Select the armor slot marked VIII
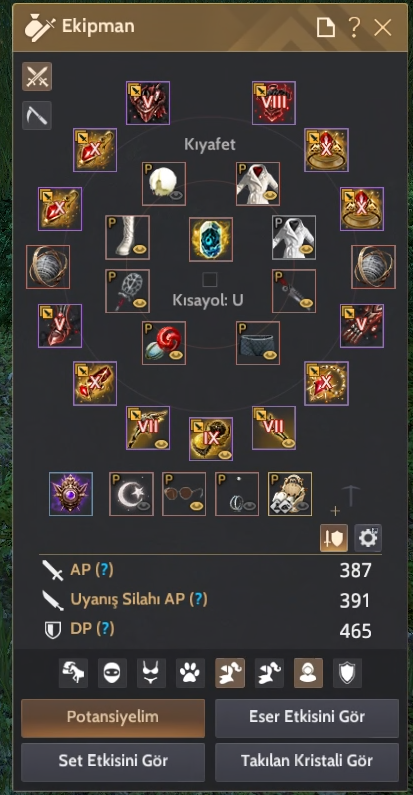 tap(274, 103)
